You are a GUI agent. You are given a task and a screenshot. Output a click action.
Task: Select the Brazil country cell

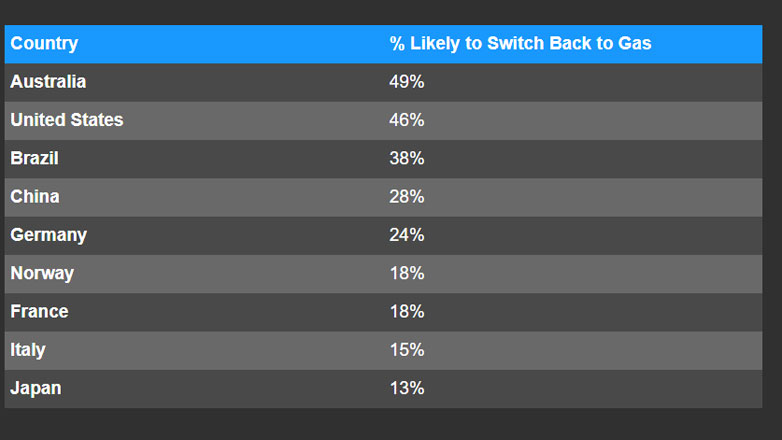tap(35, 158)
